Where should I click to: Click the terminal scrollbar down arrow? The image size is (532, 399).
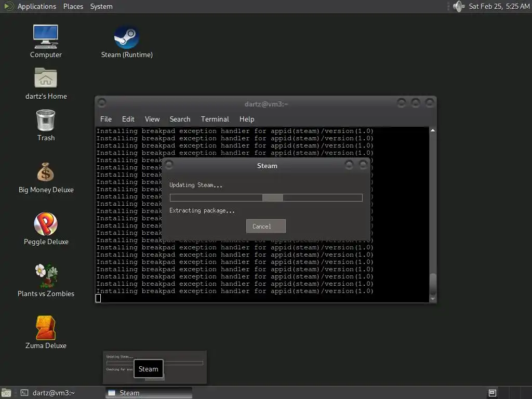pyautogui.click(x=433, y=299)
